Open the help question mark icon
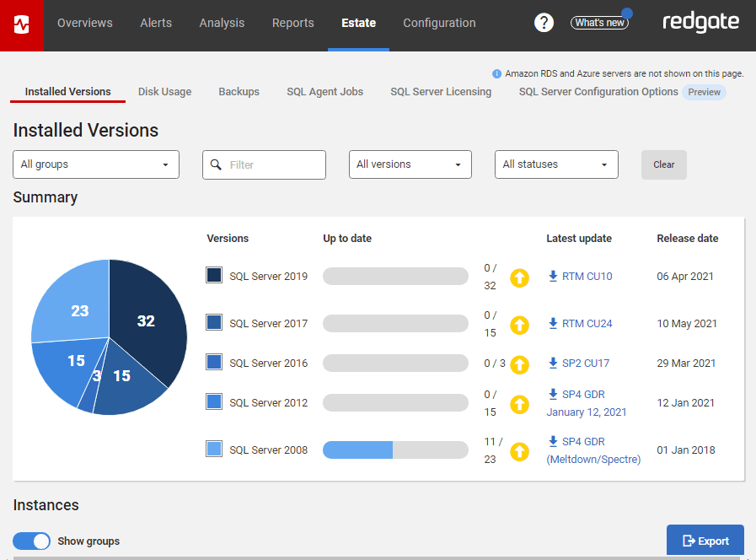 tap(544, 23)
